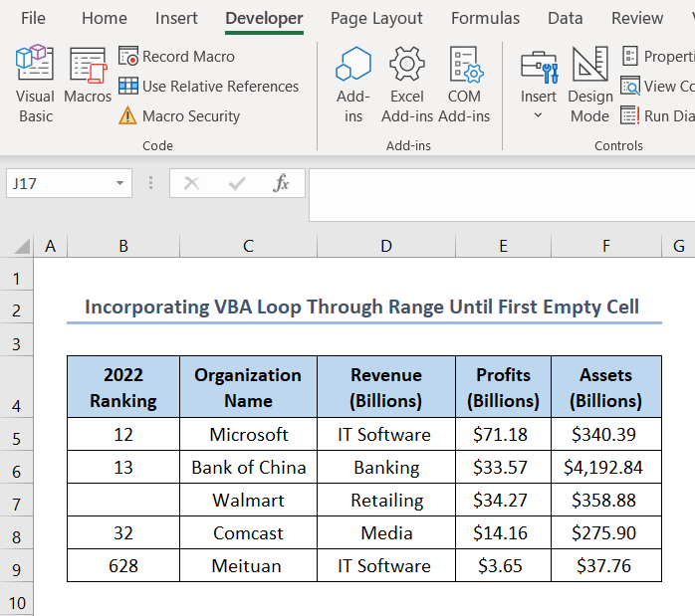Click into the formula bar
The height and width of the screenshot is (616, 695).
click(502, 195)
